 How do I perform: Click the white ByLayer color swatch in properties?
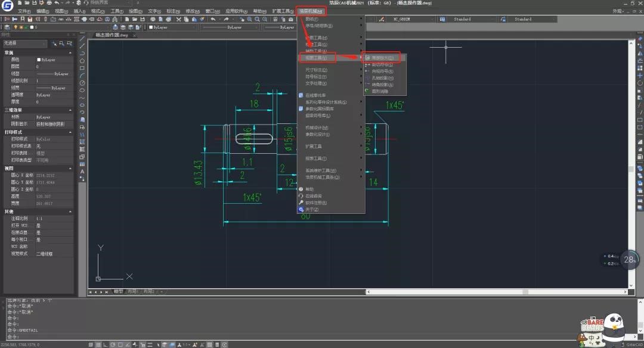(x=39, y=60)
